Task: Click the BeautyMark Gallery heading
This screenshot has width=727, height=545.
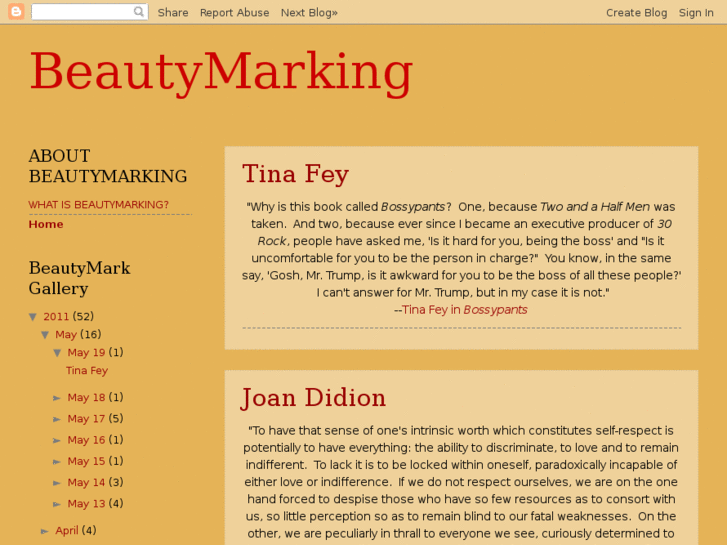Action: pyautogui.click(x=79, y=278)
